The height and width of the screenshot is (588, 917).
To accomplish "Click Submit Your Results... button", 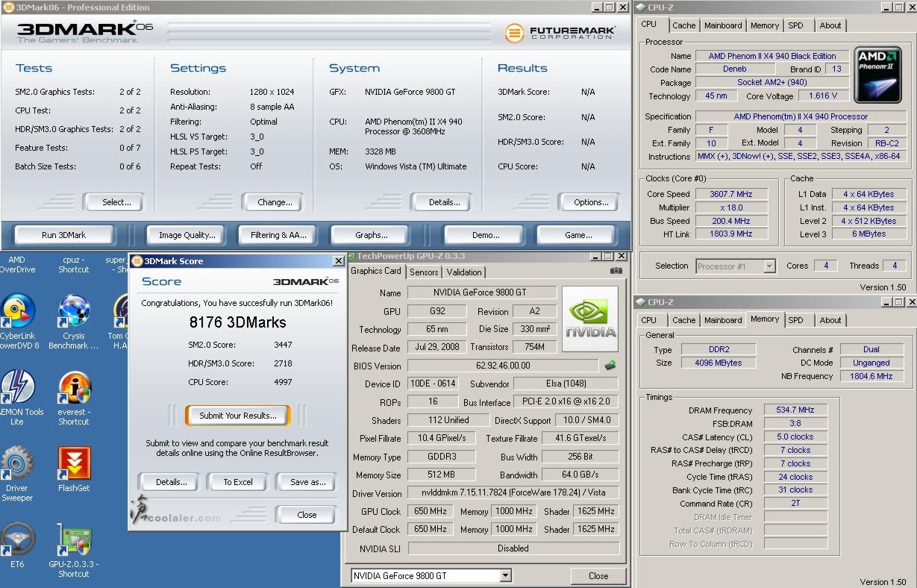I will (x=238, y=416).
